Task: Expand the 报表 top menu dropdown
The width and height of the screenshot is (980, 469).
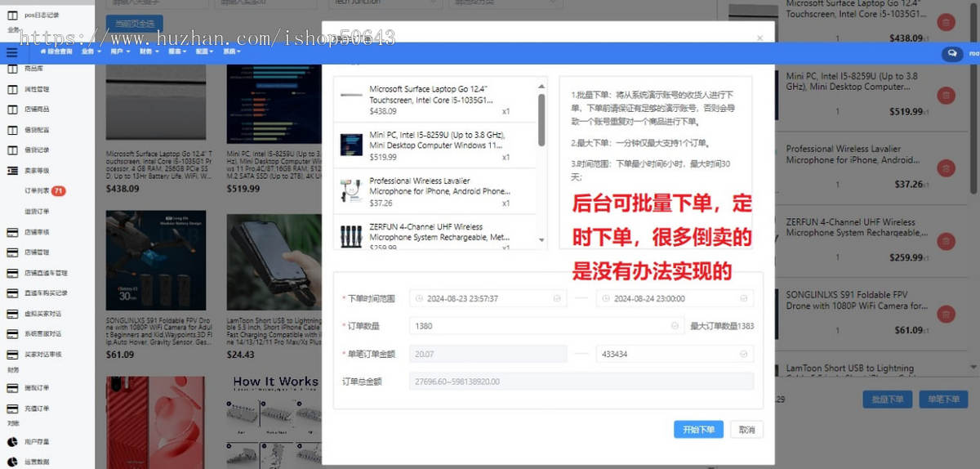Action: click(177, 51)
